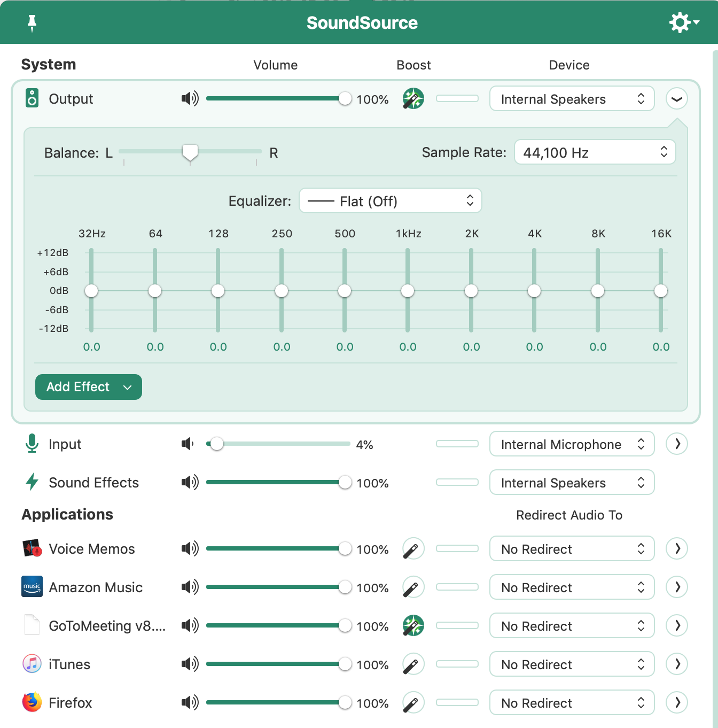Mute Amazon Music volume speaker icon
Image resolution: width=718 pixels, height=728 pixels.
[x=190, y=587]
